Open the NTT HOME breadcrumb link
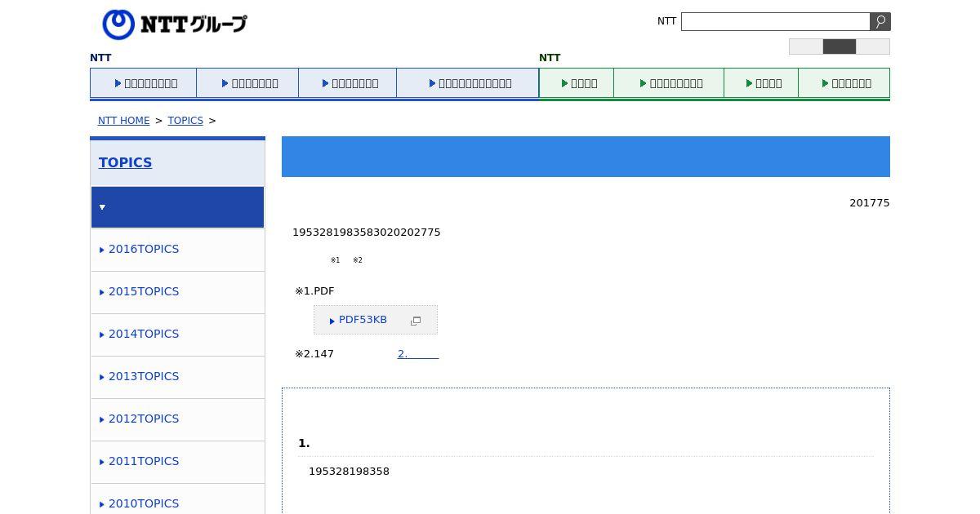The image size is (980, 514). point(123,121)
